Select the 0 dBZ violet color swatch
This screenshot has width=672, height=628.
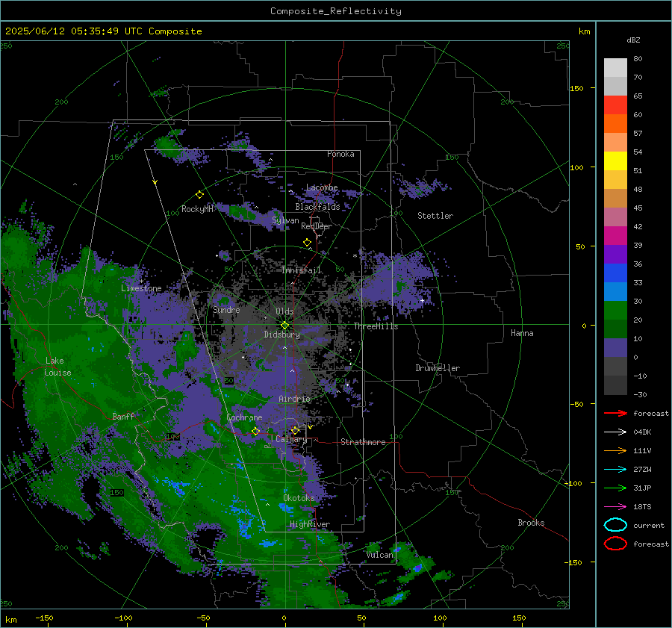615,348
